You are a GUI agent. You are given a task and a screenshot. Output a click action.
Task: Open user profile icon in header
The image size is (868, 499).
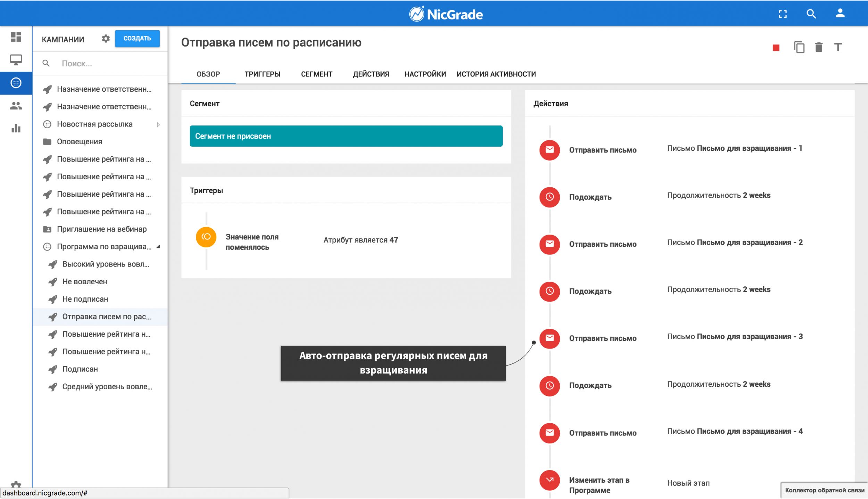coord(840,14)
